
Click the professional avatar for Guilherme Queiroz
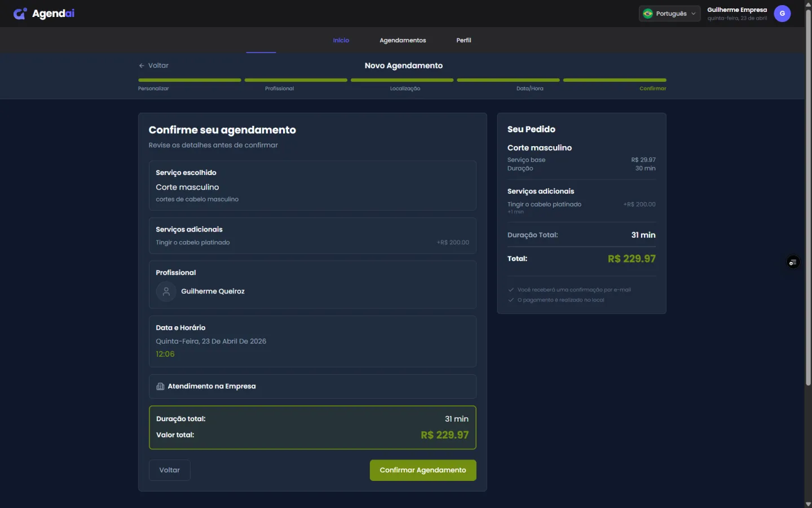(x=166, y=291)
